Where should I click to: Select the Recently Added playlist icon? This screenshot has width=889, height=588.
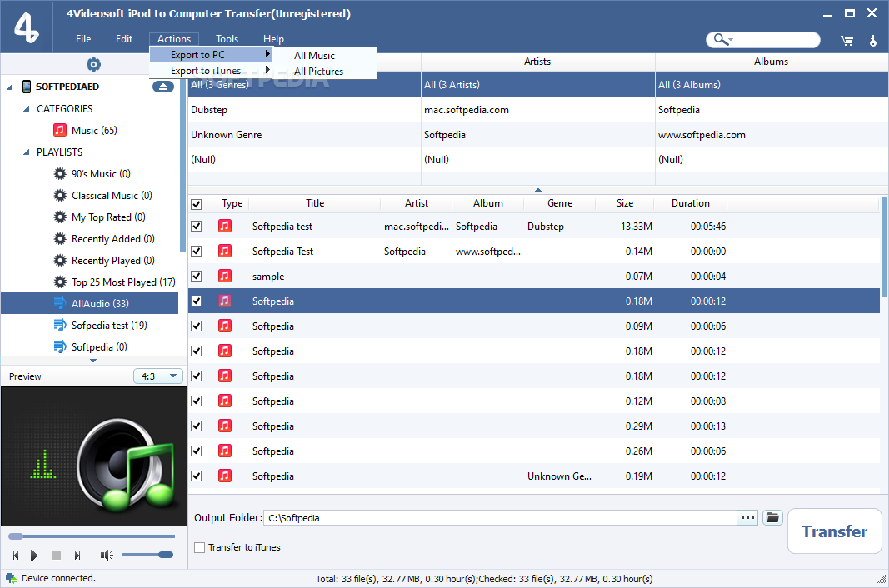pos(59,239)
